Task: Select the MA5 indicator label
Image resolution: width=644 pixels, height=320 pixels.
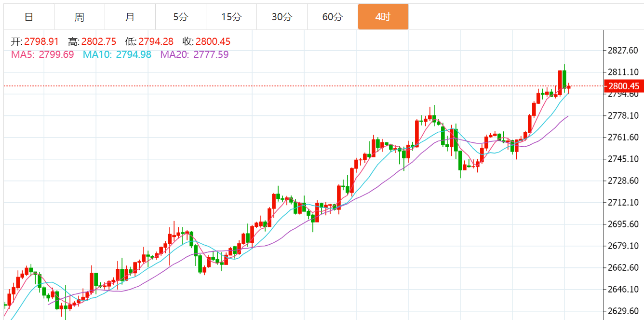Action: [x=42, y=55]
